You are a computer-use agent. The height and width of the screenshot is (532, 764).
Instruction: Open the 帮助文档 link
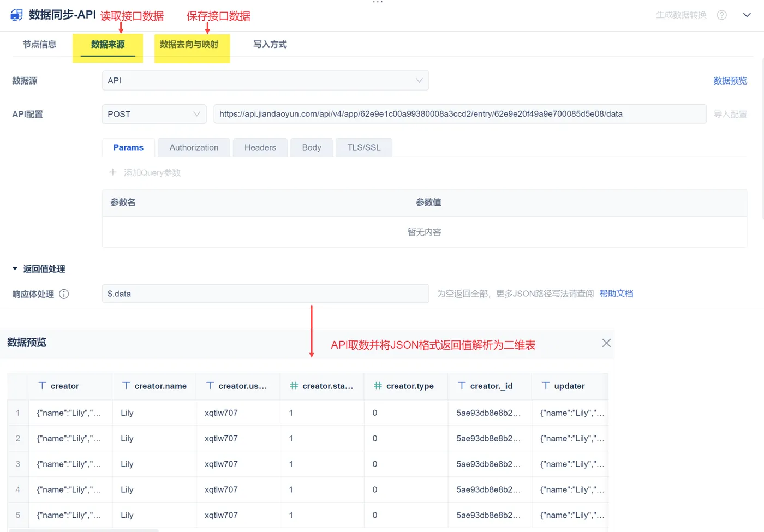pyautogui.click(x=617, y=294)
